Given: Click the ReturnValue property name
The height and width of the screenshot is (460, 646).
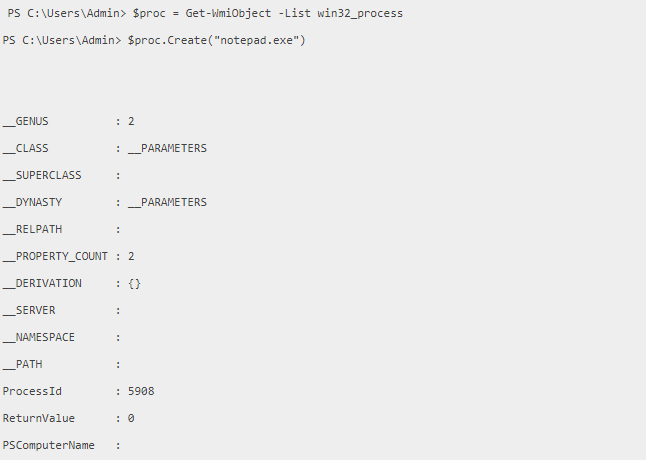Looking at the screenshot, I should pos(39,418).
